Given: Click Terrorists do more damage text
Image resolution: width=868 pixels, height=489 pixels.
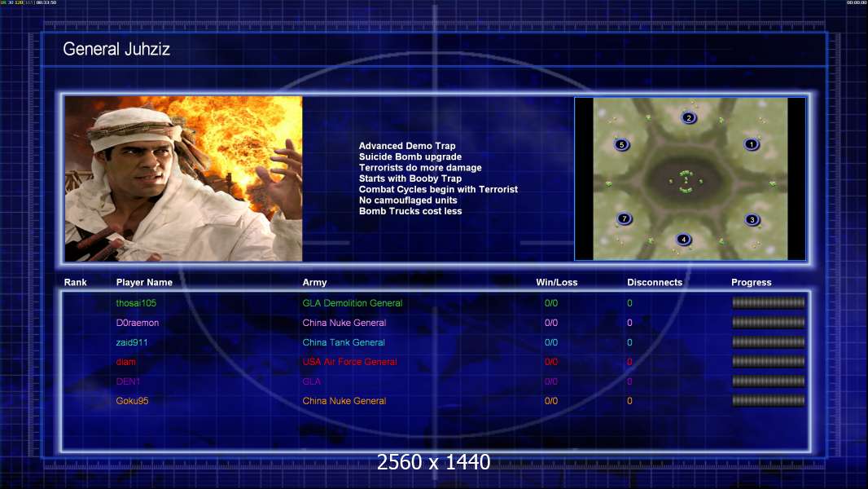Looking at the screenshot, I should [420, 168].
